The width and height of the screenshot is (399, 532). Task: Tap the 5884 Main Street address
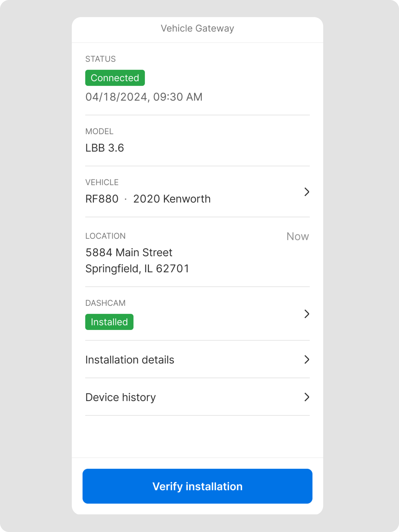pos(129,253)
